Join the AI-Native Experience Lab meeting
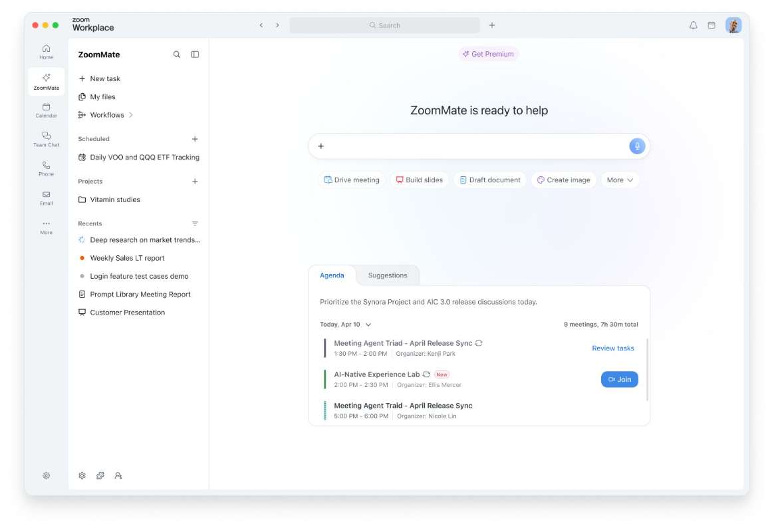This screenshot has width=774, height=532. 620,379
